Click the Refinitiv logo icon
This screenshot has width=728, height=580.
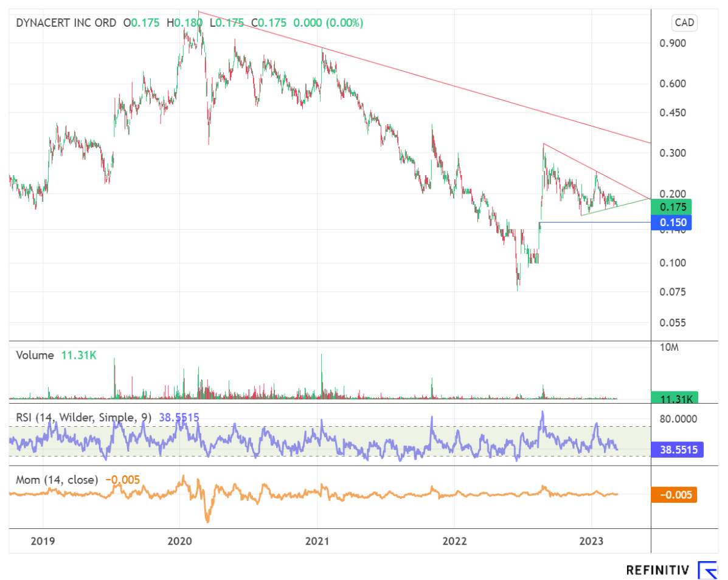tap(707, 570)
